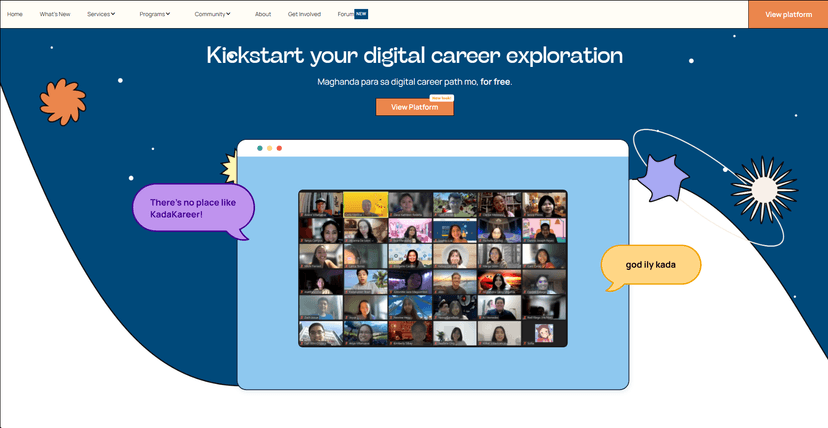The width and height of the screenshot is (828, 428).
Task: Expand the Services dropdown menu
Action: pos(101,14)
